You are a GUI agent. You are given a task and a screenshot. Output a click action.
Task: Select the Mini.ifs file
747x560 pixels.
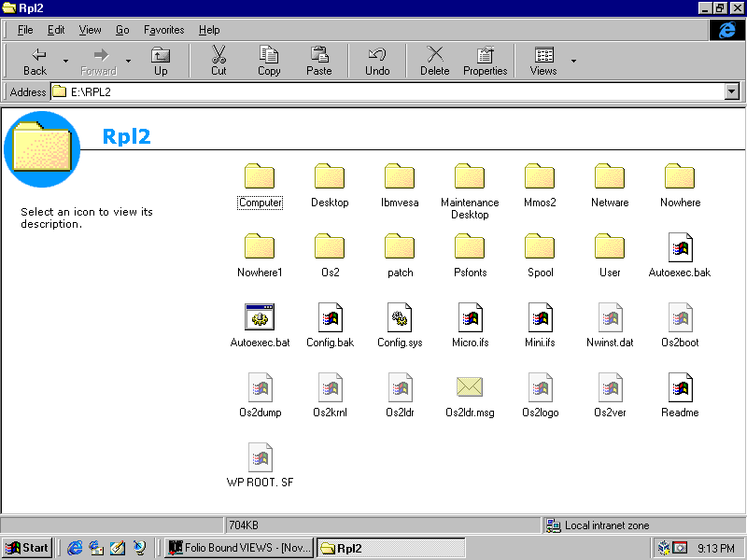(x=540, y=326)
